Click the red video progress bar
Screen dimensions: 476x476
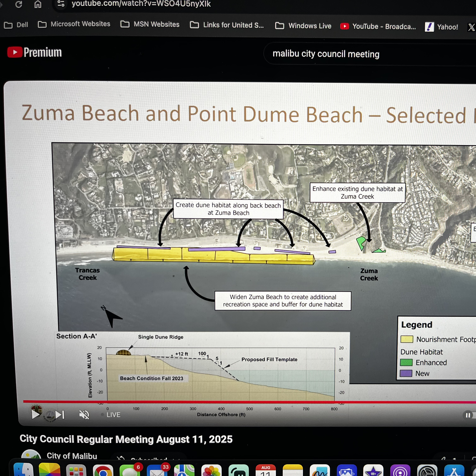(x=246, y=402)
